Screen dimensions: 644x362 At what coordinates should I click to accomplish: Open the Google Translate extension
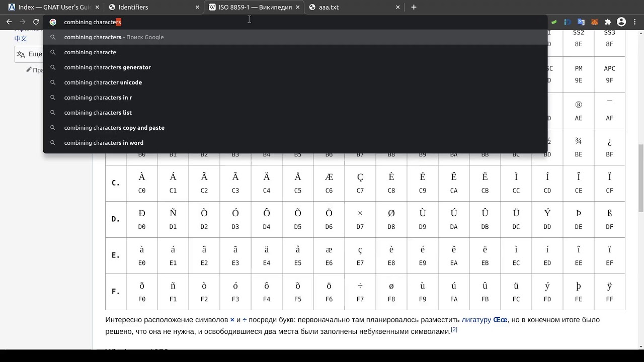(x=581, y=22)
